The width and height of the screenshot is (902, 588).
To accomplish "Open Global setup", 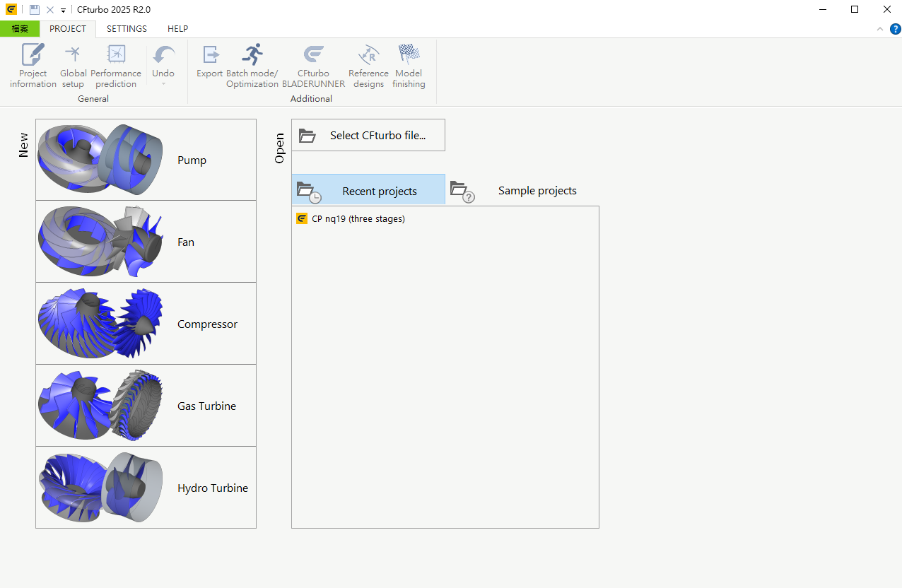I will (73, 66).
